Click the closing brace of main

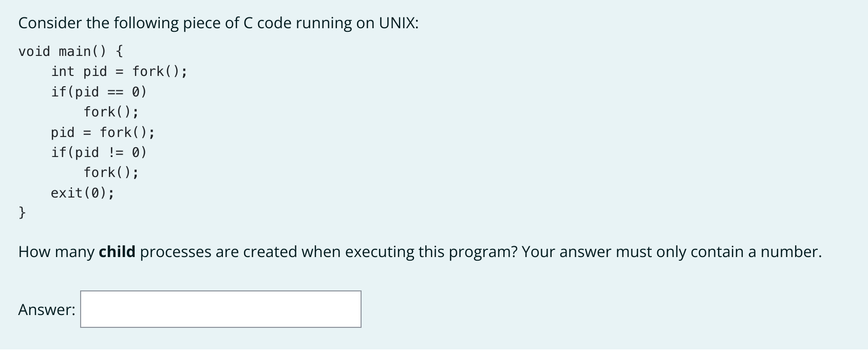point(22,212)
